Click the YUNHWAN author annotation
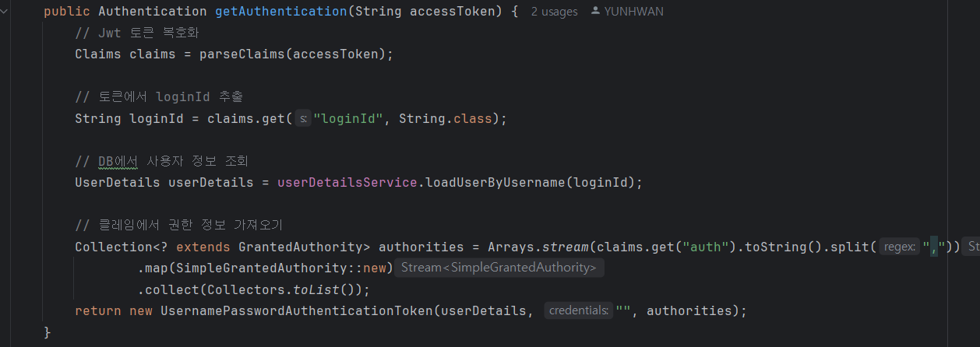This screenshot has width=980, height=347. pyautogui.click(x=633, y=12)
